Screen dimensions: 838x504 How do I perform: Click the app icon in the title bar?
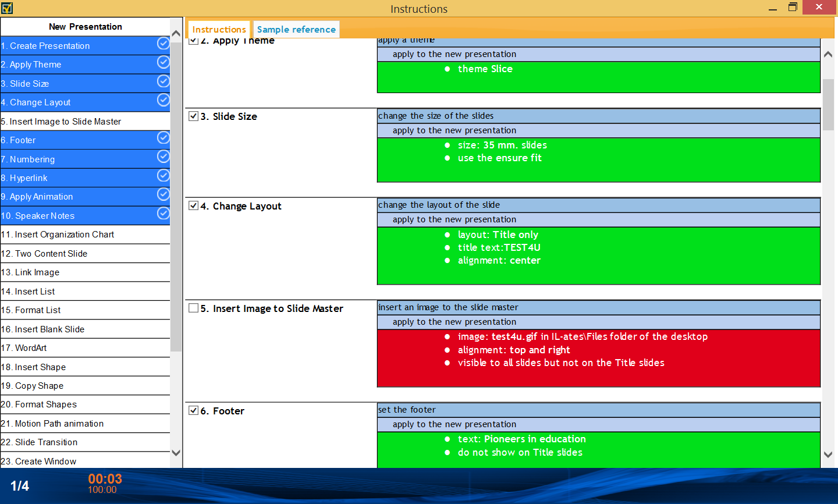[7, 8]
